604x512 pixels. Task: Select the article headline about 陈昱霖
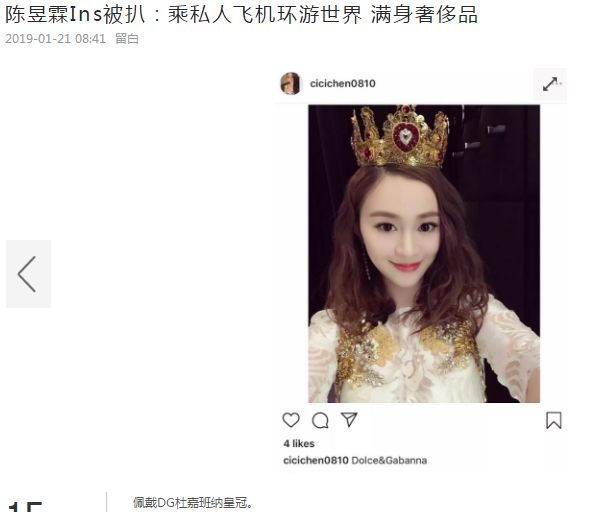(x=241, y=14)
